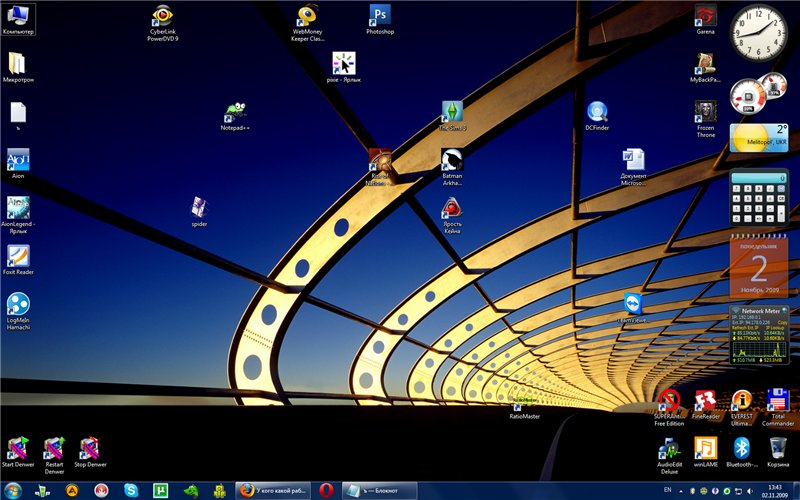Open the Photoshop desktop shortcut
The width and height of the screenshot is (800, 500).
coord(379,15)
